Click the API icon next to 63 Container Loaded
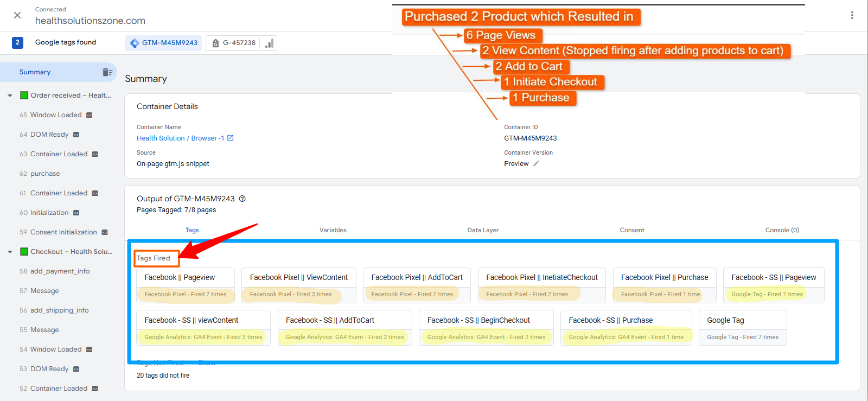The height and width of the screenshot is (401, 868). click(95, 154)
